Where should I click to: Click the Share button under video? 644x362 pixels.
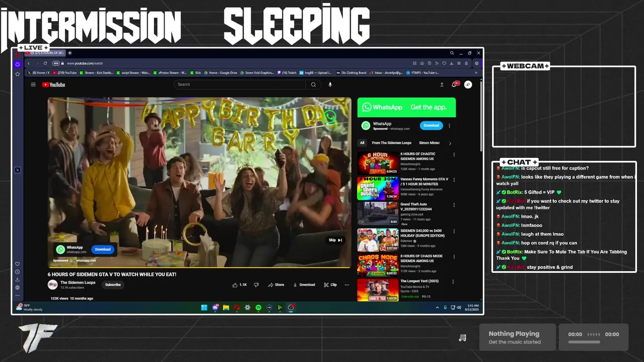click(x=276, y=285)
